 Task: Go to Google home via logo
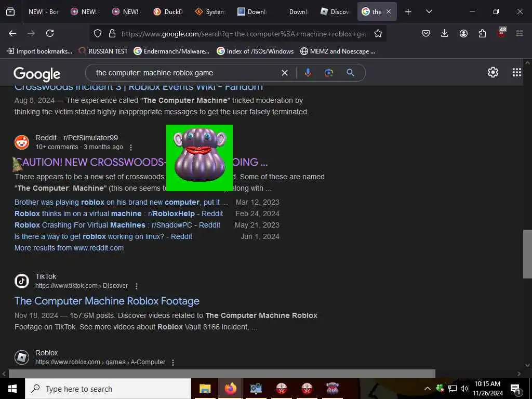pyautogui.click(x=37, y=74)
